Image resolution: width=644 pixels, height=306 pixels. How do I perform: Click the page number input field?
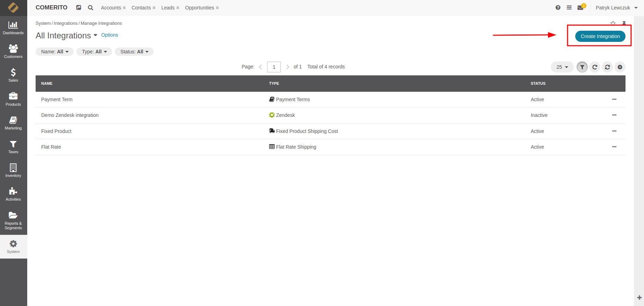pyautogui.click(x=274, y=67)
